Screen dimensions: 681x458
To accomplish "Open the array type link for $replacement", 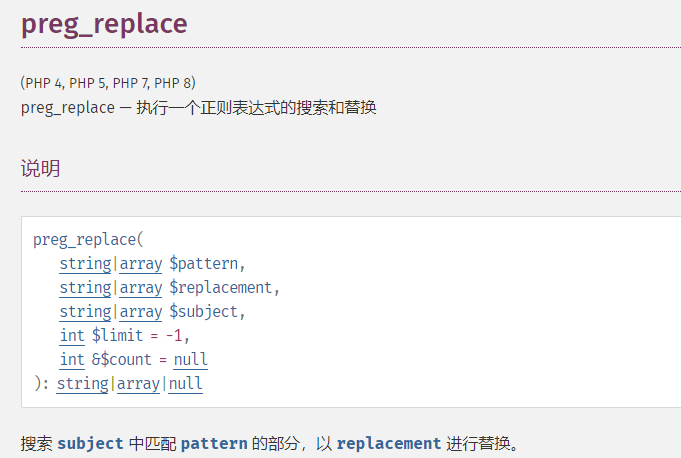I will point(141,288).
